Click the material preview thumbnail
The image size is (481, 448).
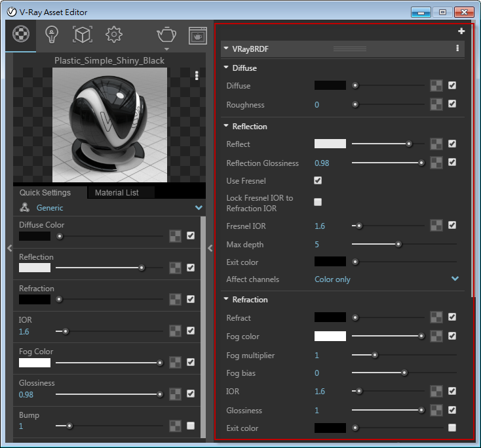(x=111, y=125)
